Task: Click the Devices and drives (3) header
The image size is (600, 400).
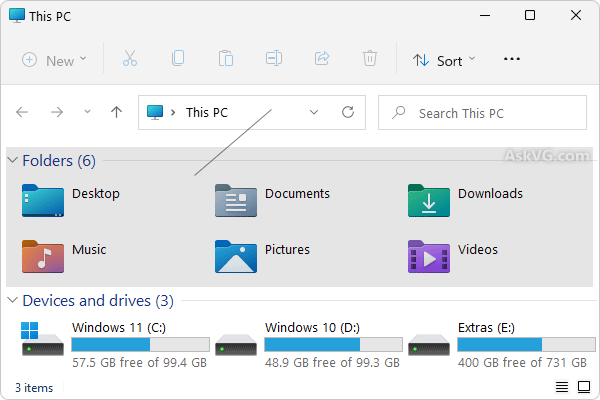Action: tap(98, 301)
